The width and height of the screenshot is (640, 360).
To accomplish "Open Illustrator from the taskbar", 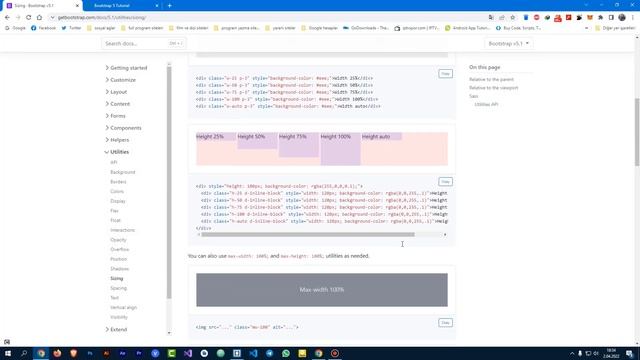I will (106, 353).
